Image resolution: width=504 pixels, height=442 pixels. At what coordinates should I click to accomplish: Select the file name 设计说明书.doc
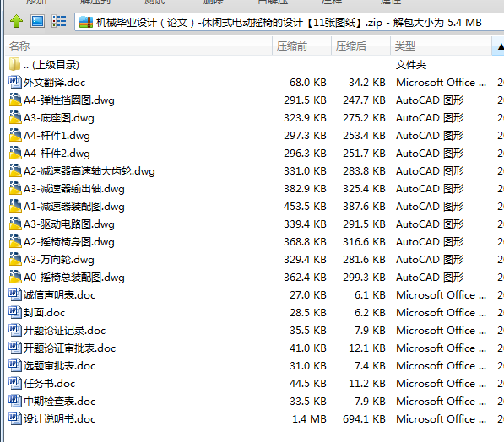[x=59, y=418]
